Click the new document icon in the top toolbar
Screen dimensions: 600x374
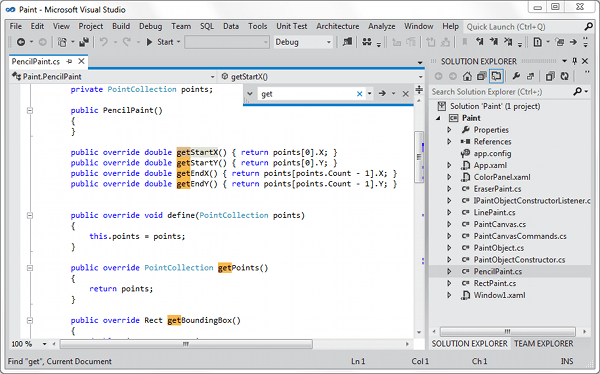coord(538,42)
